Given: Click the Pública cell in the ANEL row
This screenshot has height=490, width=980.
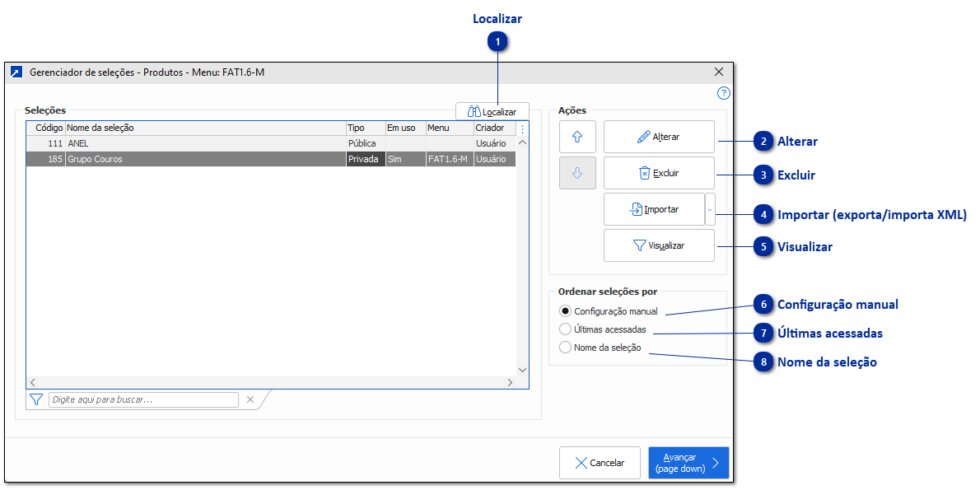Looking at the screenshot, I should pyautogui.click(x=366, y=144).
